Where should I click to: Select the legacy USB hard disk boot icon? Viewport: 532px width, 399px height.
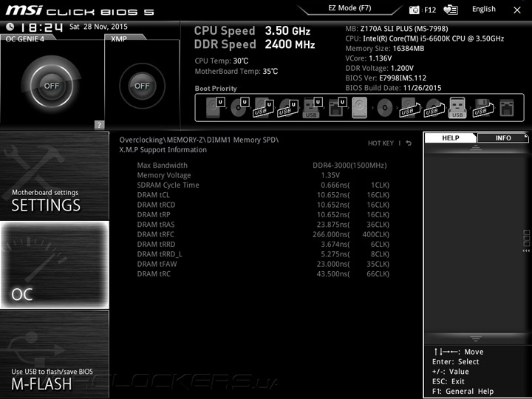[410, 108]
